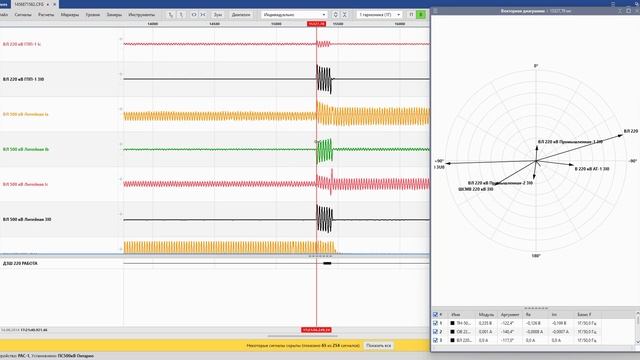Click the waveform horizontal scrollbar thumb

[x=302, y=336]
